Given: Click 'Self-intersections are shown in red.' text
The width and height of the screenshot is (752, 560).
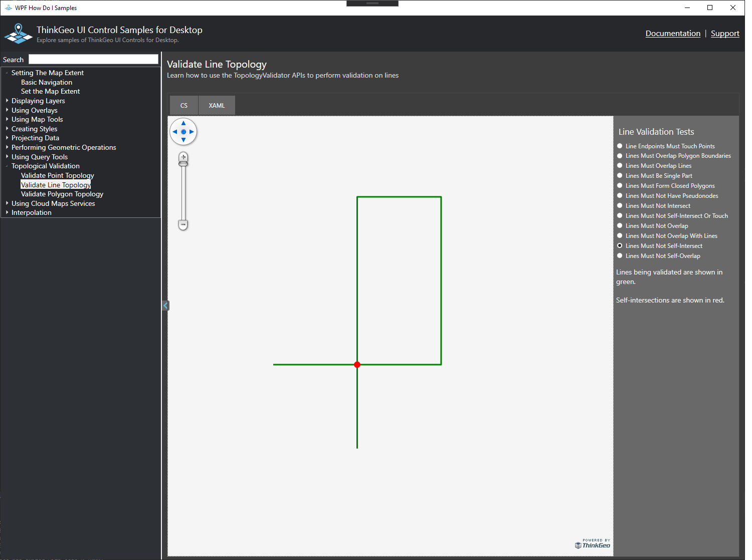Looking at the screenshot, I should (x=670, y=300).
